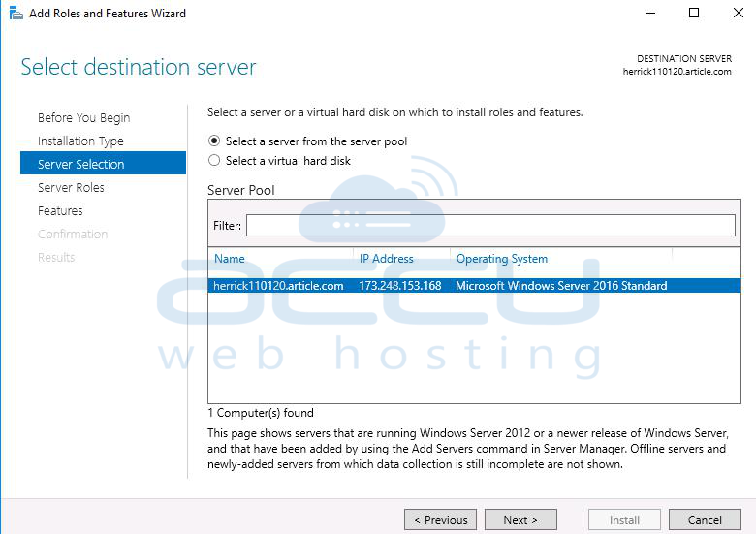Viewport: 756px width, 534px height.
Task: Go to the Installation Type step
Action: tap(80, 141)
